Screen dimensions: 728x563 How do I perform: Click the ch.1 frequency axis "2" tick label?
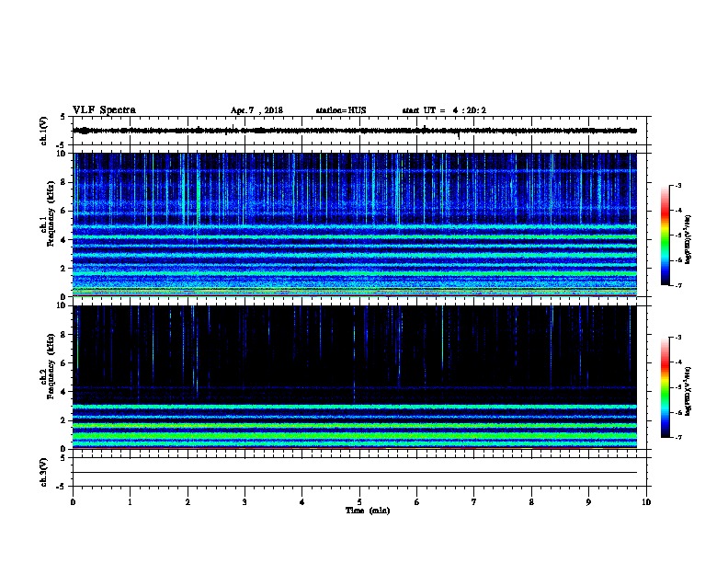64,269
